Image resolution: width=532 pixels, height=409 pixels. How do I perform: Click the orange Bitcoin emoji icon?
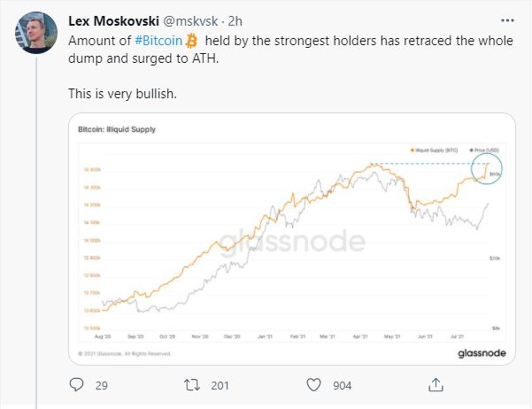192,41
